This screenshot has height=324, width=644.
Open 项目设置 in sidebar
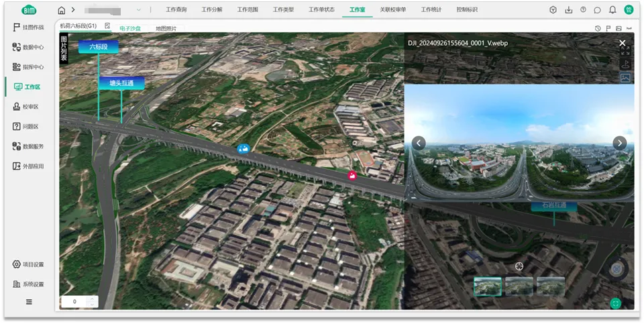click(28, 264)
